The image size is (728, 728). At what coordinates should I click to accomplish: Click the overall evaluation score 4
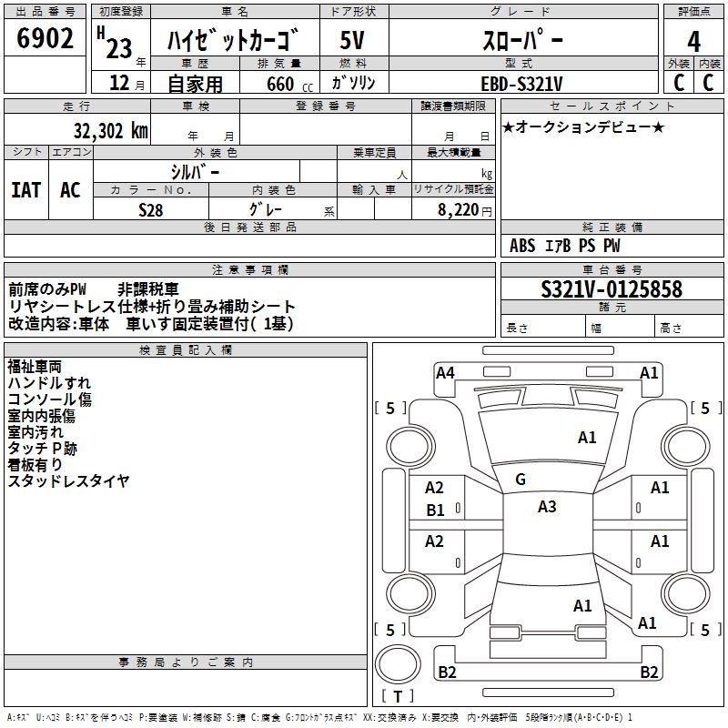pos(693,41)
